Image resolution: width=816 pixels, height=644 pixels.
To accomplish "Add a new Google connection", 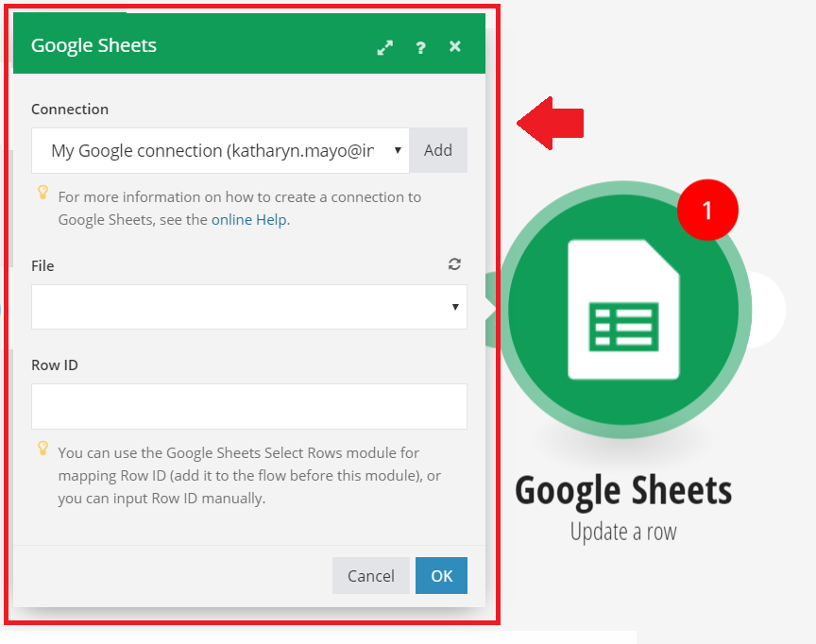I will point(437,150).
